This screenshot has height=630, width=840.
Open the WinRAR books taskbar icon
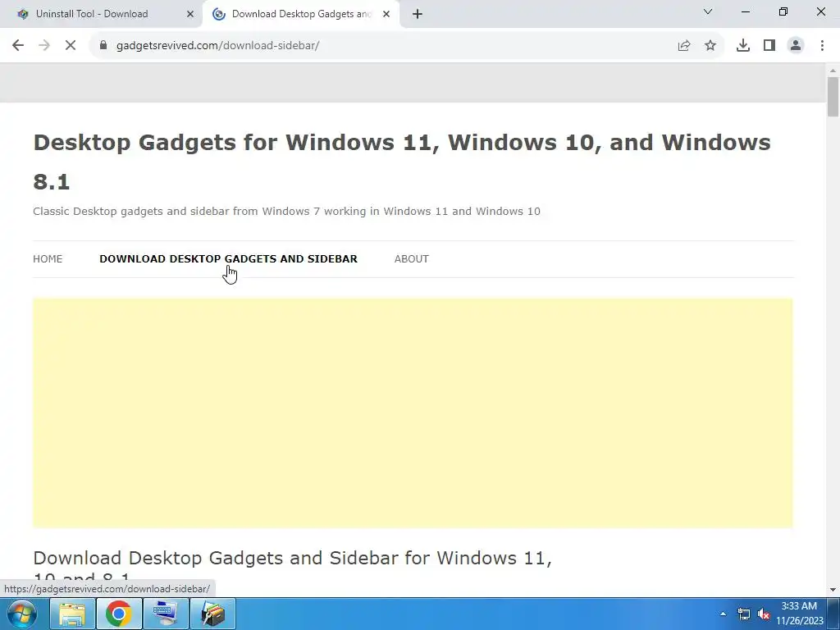click(x=212, y=614)
